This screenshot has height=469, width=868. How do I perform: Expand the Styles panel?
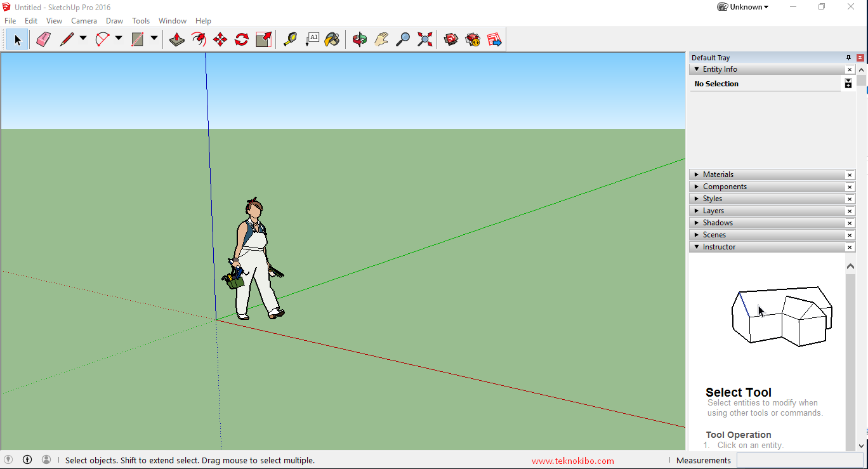tap(697, 199)
